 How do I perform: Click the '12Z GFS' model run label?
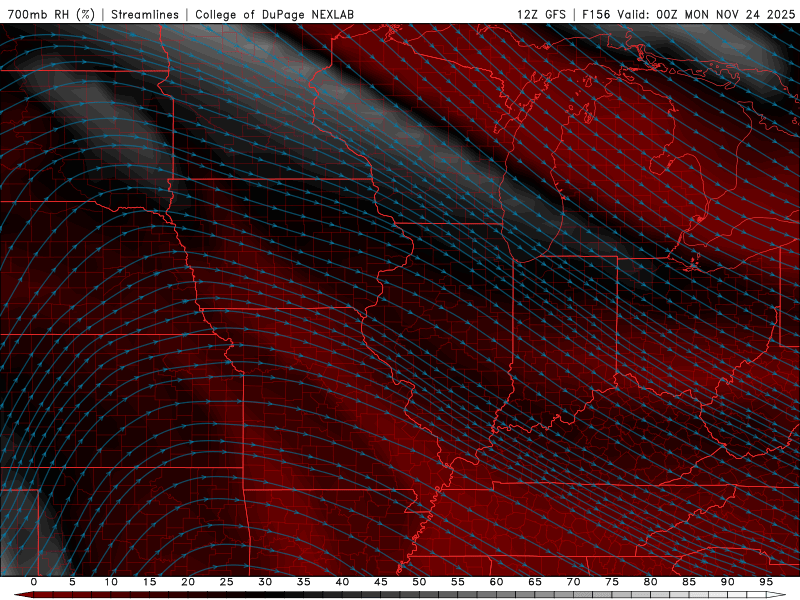point(541,14)
